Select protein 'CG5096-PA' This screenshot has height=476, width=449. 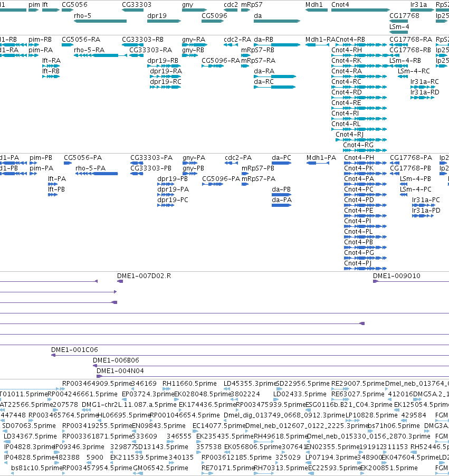(221, 179)
